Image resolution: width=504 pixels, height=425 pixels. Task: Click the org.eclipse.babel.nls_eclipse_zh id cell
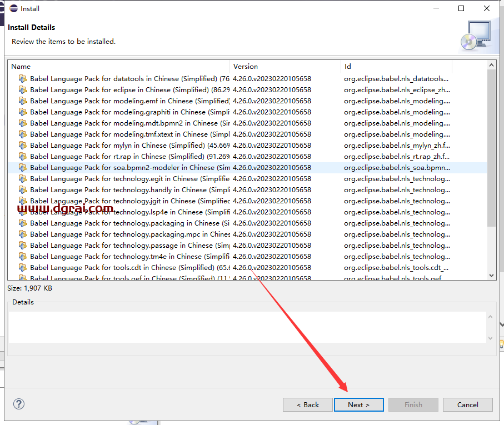click(x=397, y=89)
